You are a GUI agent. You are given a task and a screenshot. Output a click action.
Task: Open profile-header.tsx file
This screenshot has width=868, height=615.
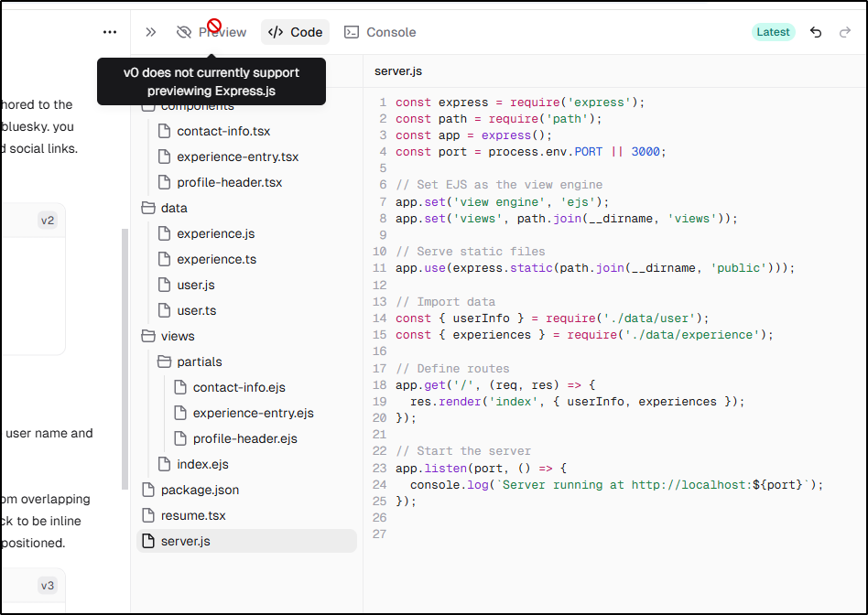click(x=229, y=182)
